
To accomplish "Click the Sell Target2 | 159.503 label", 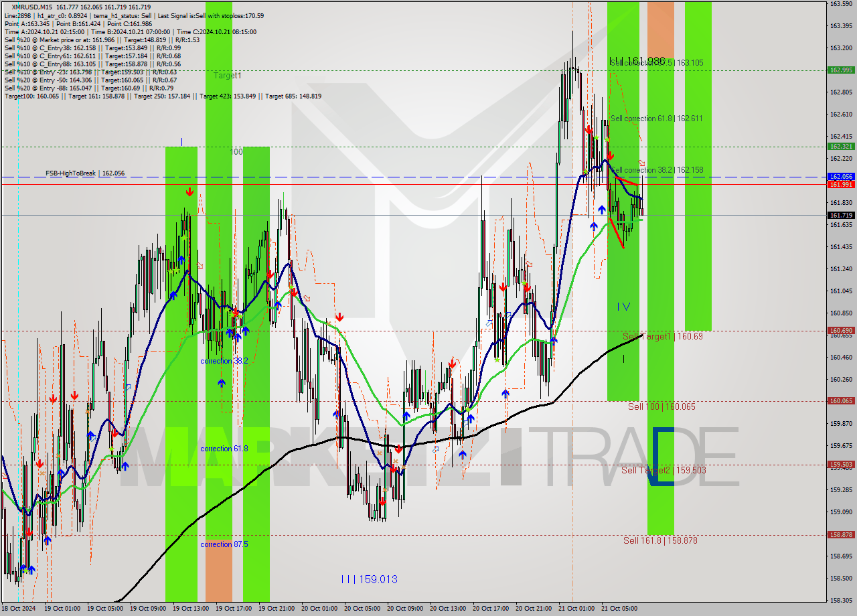I will pos(664,470).
